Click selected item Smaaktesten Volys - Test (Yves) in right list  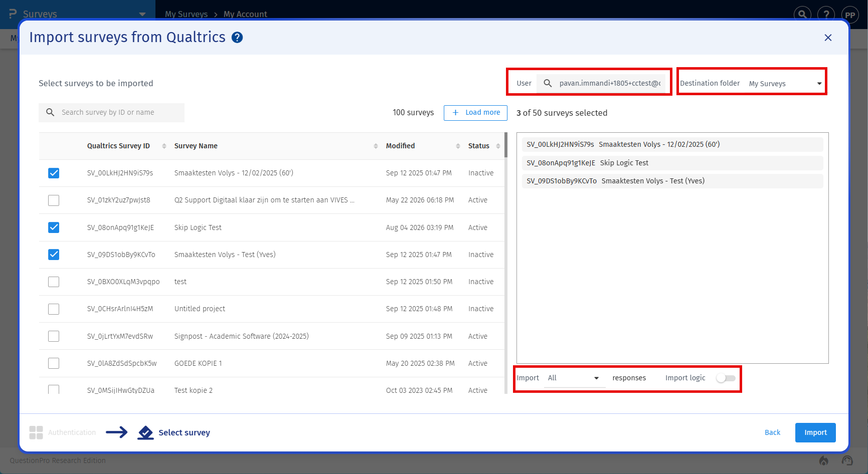coord(672,181)
